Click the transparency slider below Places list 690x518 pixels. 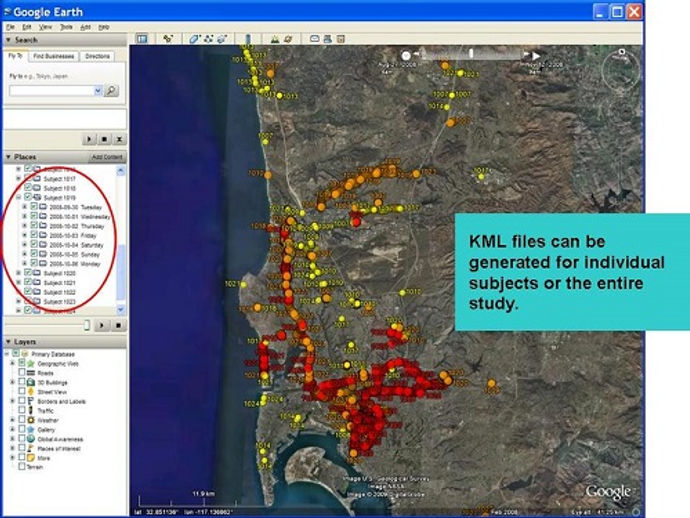click(87, 325)
